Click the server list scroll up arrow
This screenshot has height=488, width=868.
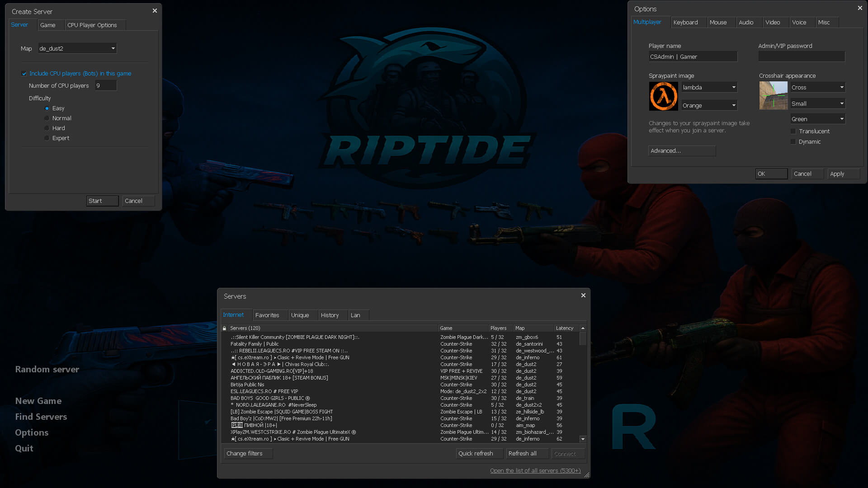click(x=583, y=328)
